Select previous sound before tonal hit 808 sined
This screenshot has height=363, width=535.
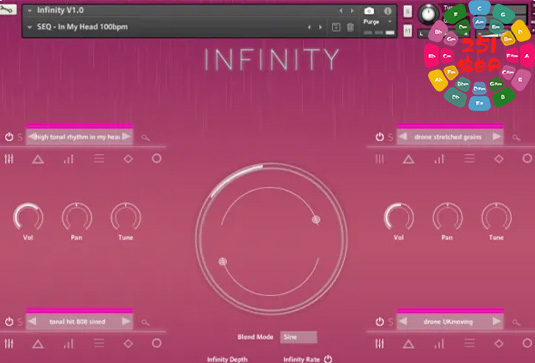(32, 321)
